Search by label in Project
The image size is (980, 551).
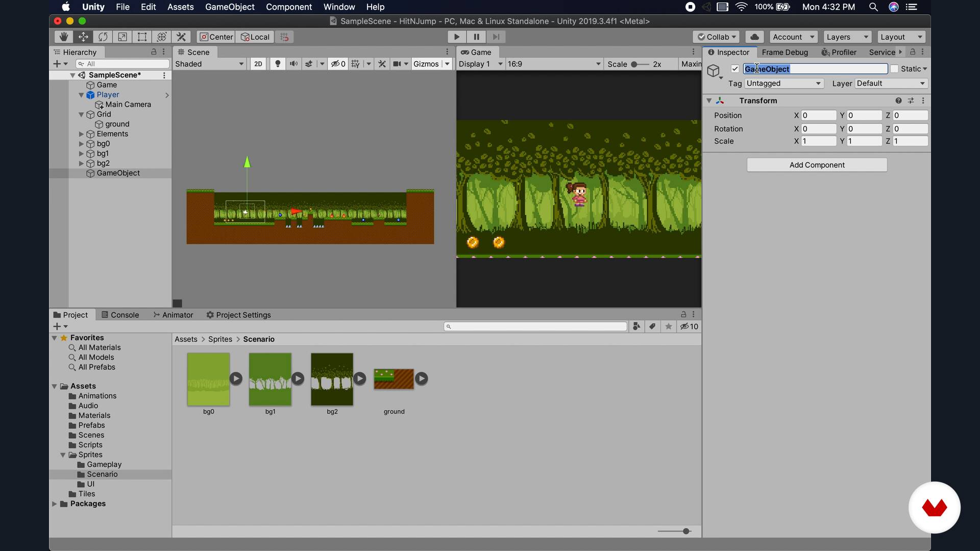tap(652, 327)
